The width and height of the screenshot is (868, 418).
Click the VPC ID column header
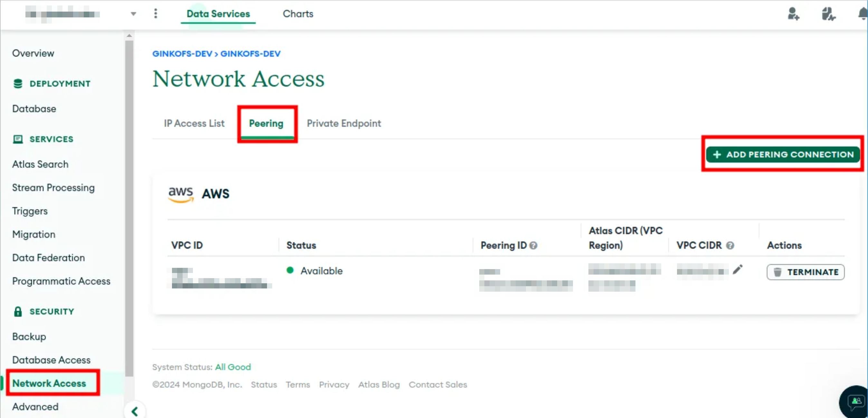[x=187, y=245]
